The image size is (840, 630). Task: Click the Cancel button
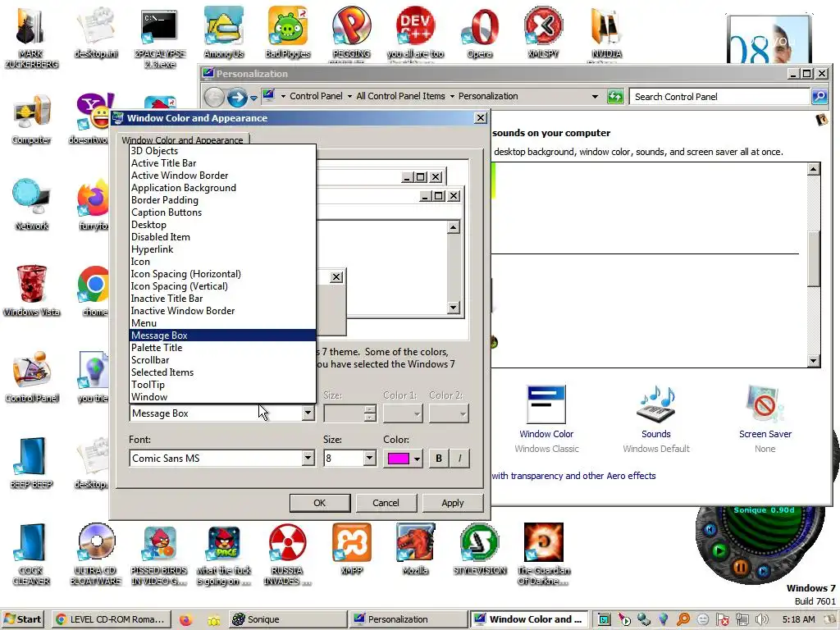pyautogui.click(x=386, y=503)
